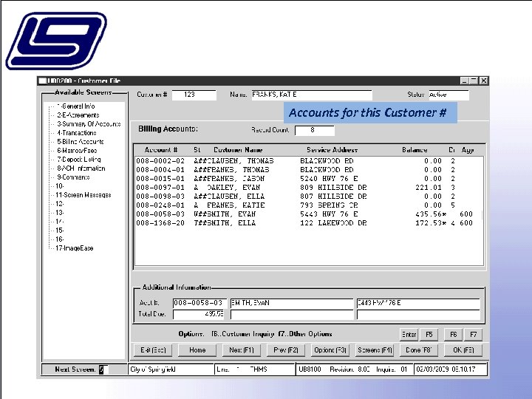Go to the 4-Transactions screen
The image size is (532, 399).
[x=76, y=133]
